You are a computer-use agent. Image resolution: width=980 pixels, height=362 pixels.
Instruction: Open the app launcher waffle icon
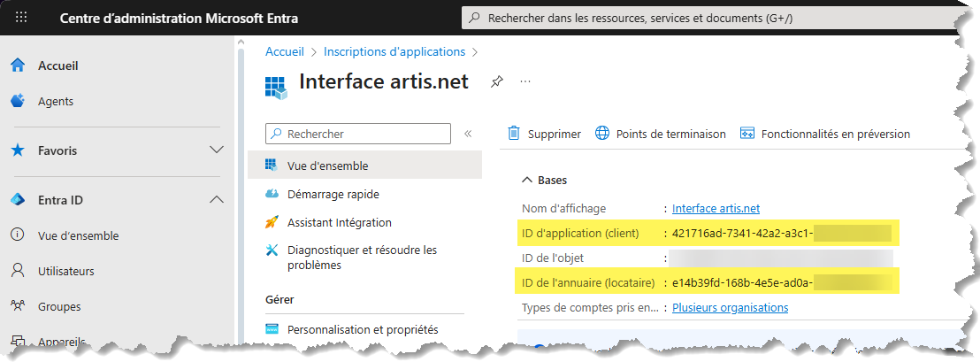click(x=22, y=18)
